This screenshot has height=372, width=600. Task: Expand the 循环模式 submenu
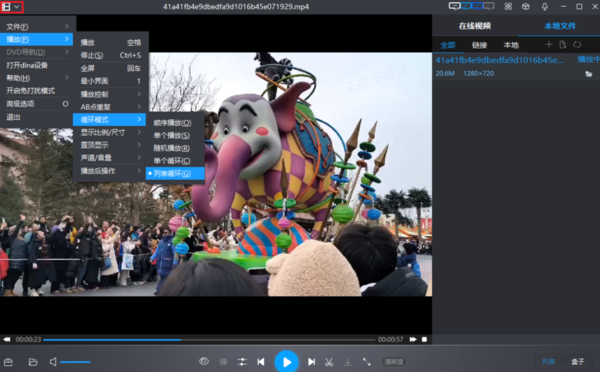point(110,119)
